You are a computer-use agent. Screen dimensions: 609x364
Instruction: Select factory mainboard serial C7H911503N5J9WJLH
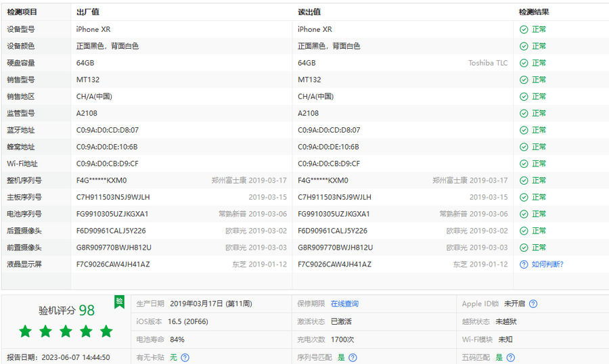coord(113,198)
